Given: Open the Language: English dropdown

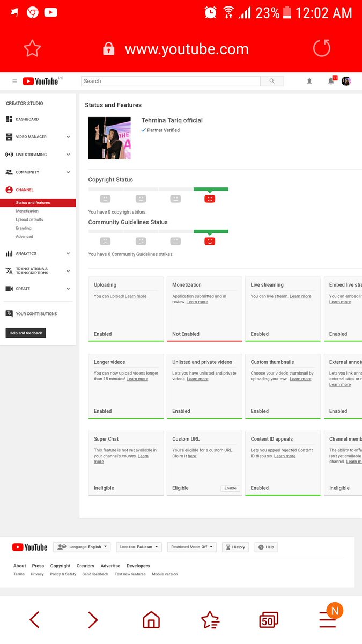Looking at the screenshot, I should tap(82, 547).
